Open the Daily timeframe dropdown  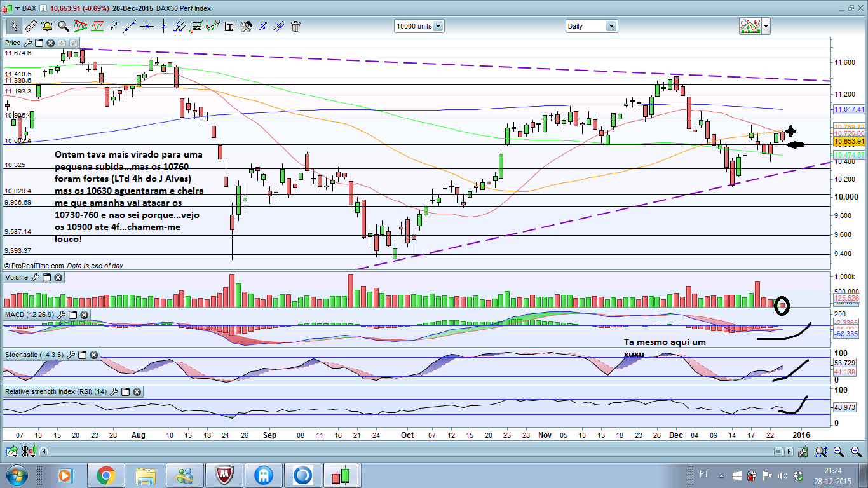click(611, 26)
